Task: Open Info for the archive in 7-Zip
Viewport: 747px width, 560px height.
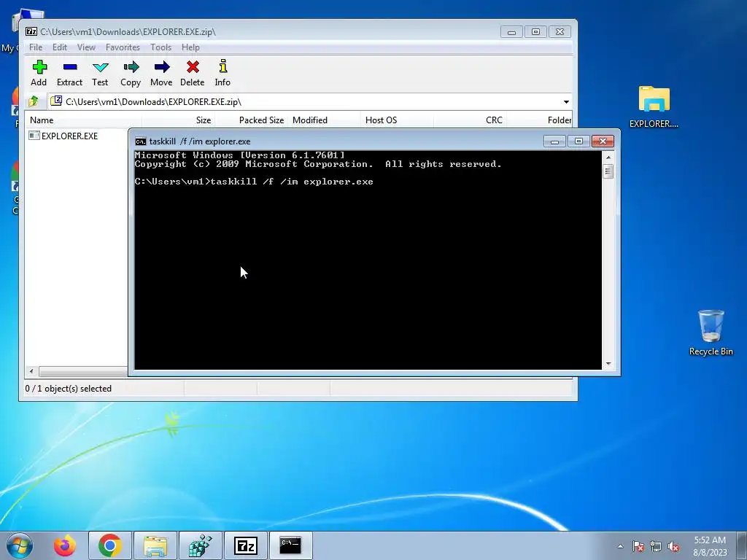Action: pos(222,73)
